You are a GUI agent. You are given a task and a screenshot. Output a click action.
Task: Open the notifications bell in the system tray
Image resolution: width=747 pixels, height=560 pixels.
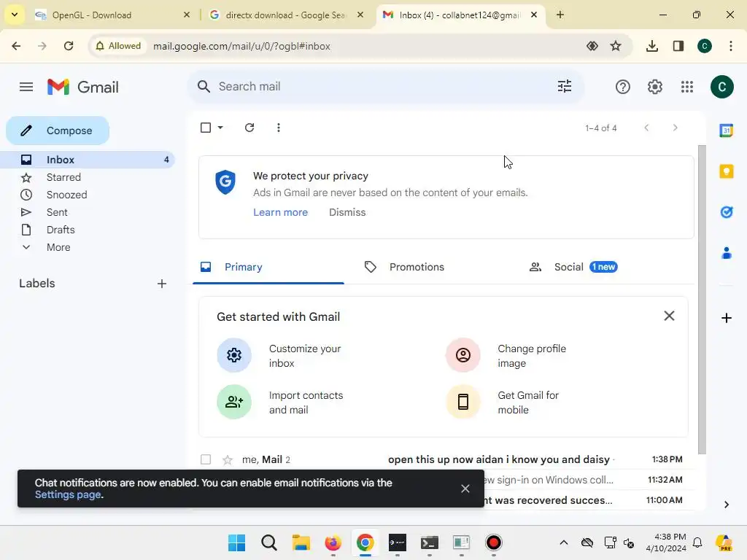click(x=697, y=542)
